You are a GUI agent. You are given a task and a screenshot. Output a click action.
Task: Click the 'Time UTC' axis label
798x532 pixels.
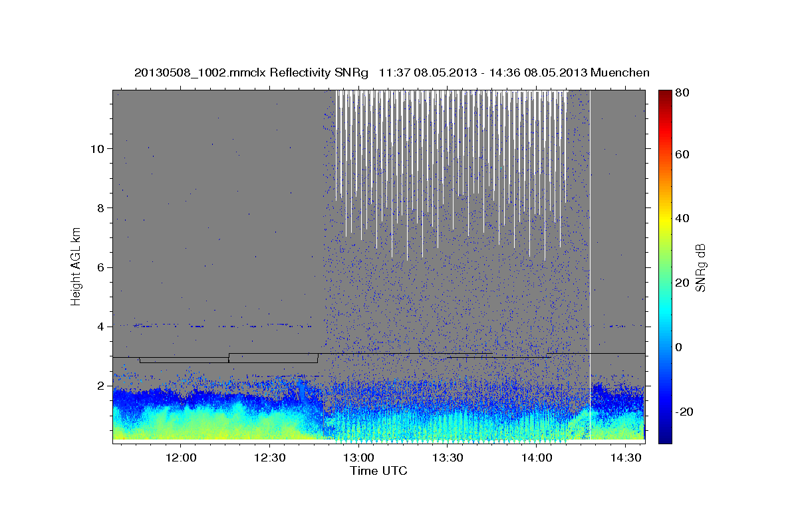point(378,471)
